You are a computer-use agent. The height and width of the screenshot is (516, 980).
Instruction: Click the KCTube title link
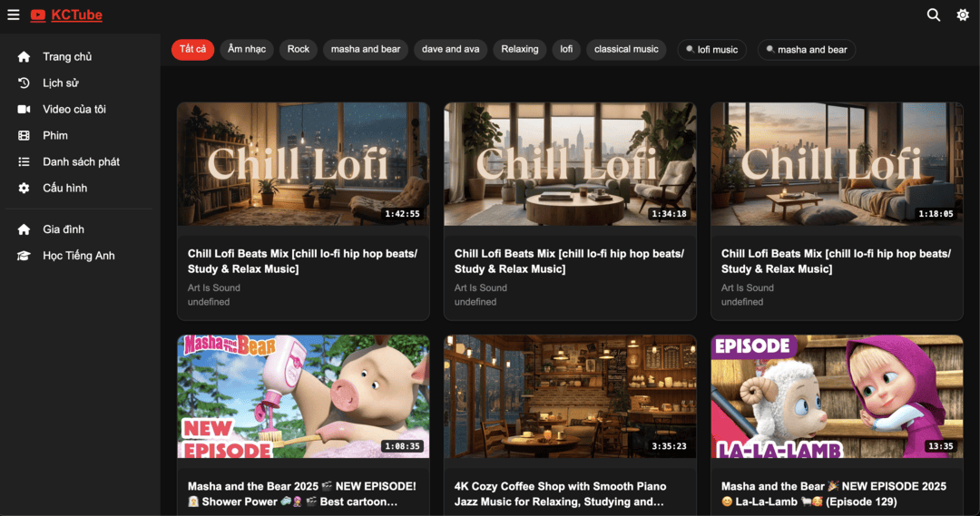point(77,15)
